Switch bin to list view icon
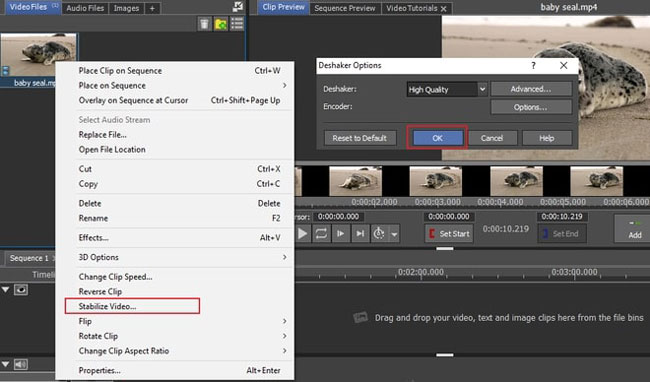650x382 pixels. click(237, 24)
